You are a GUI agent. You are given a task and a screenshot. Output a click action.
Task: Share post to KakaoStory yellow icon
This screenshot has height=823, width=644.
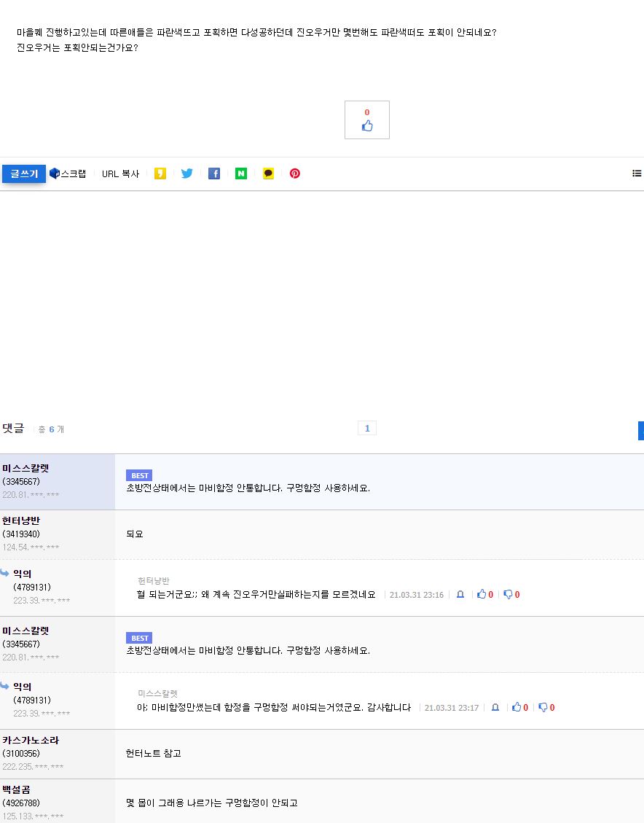pyautogui.click(x=160, y=173)
